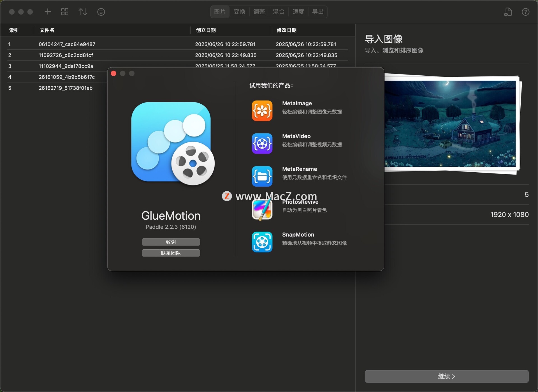This screenshot has width=538, height=392.
Task: Click the 导入图像 panel heading
Action: click(384, 39)
